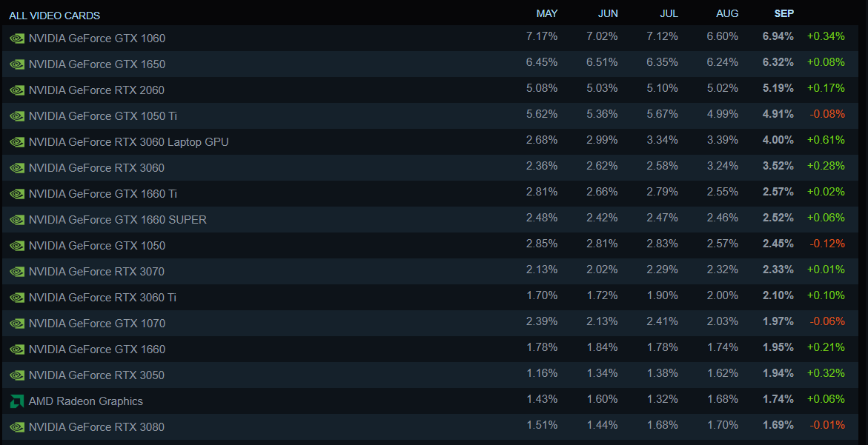Select the NVIDIA GeForce RTX 3060 Ti row label
Viewport: 868px width, 445px height.
tap(102, 298)
